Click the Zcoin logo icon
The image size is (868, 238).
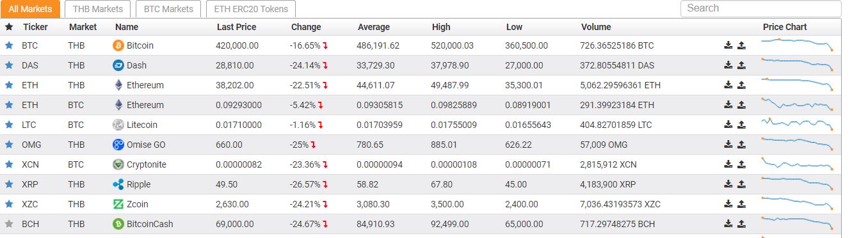[x=118, y=204]
